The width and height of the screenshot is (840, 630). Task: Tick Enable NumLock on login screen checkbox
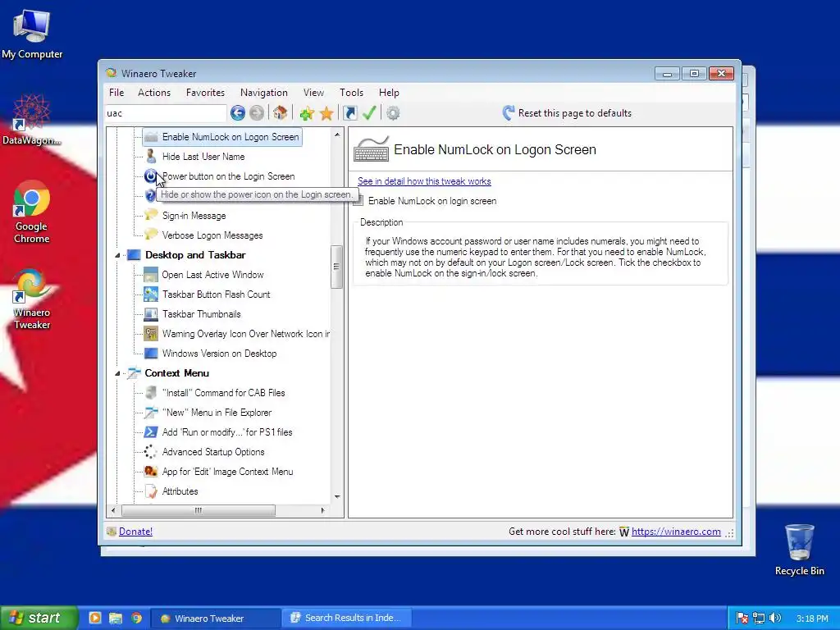(359, 201)
